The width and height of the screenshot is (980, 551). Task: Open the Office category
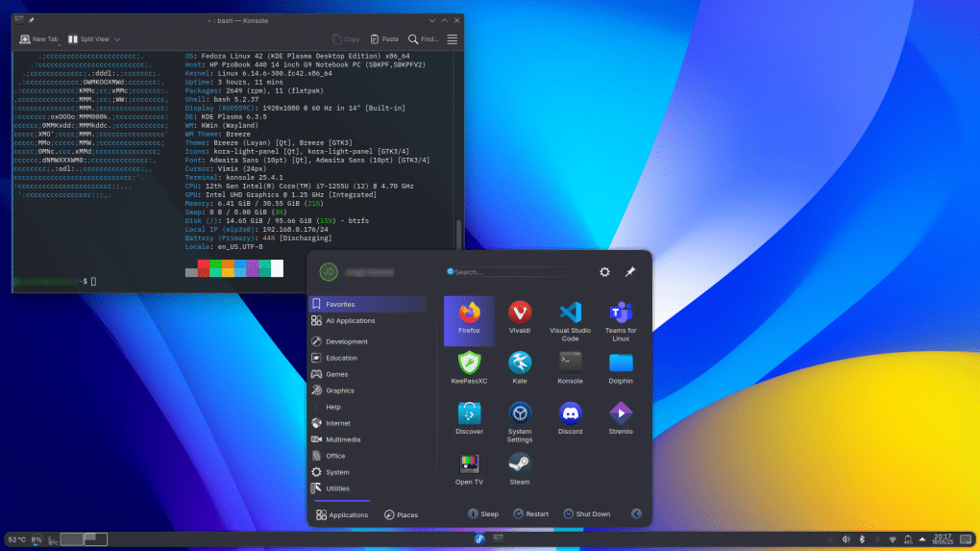[x=367, y=456]
